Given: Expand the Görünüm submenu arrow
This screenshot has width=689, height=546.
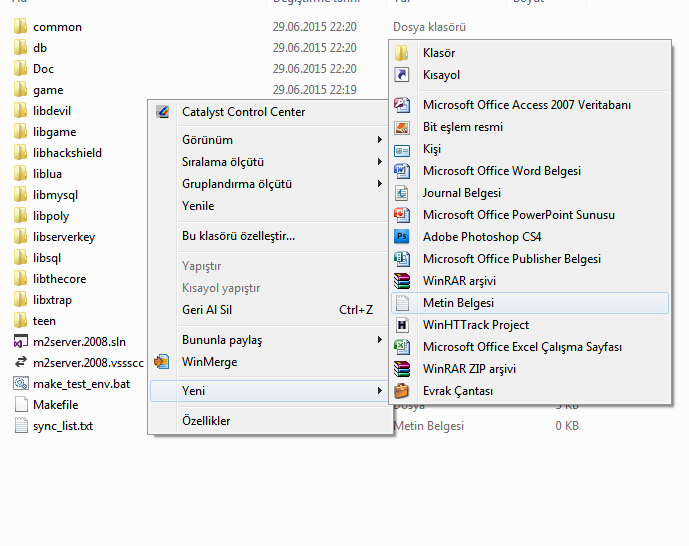Looking at the screenshot, I should coord(379,140).
